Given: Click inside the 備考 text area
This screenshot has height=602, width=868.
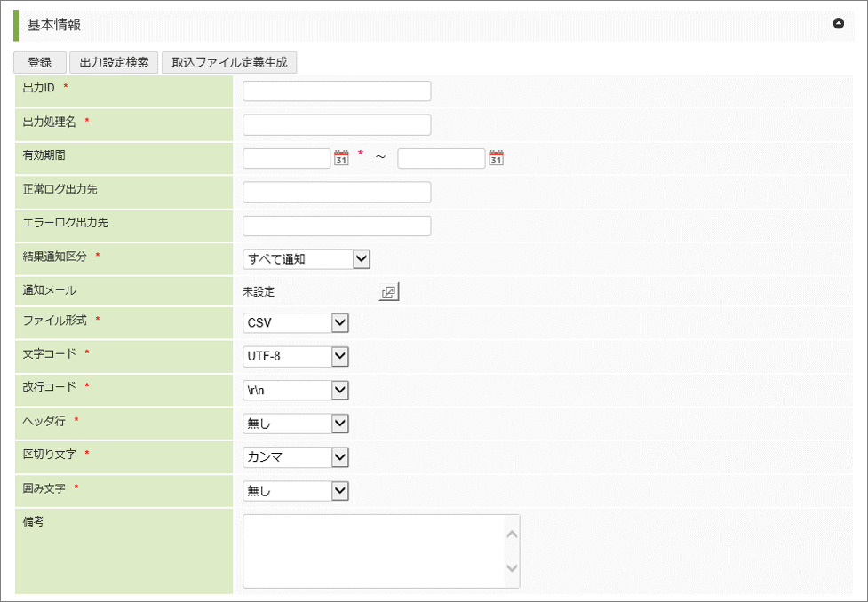Looking at the screenshot, I should pyautogui.click(x=373, y=551).
